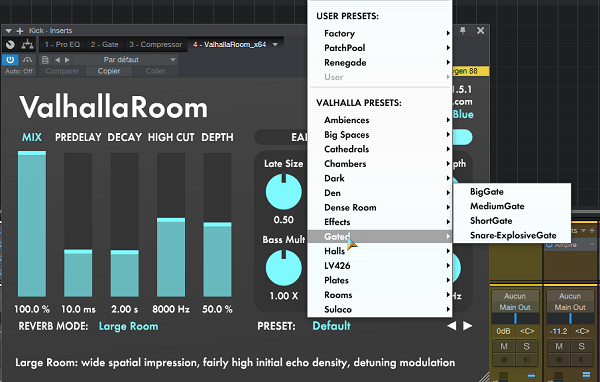Open the preset file page icon
This screenshot has width=600, height=382.
click(45, 60)
